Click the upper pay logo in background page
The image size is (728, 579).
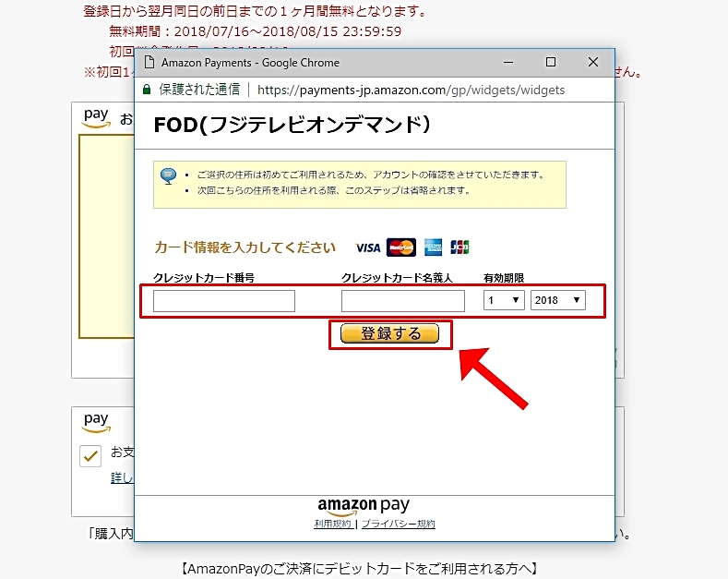[x=96, y=117]
